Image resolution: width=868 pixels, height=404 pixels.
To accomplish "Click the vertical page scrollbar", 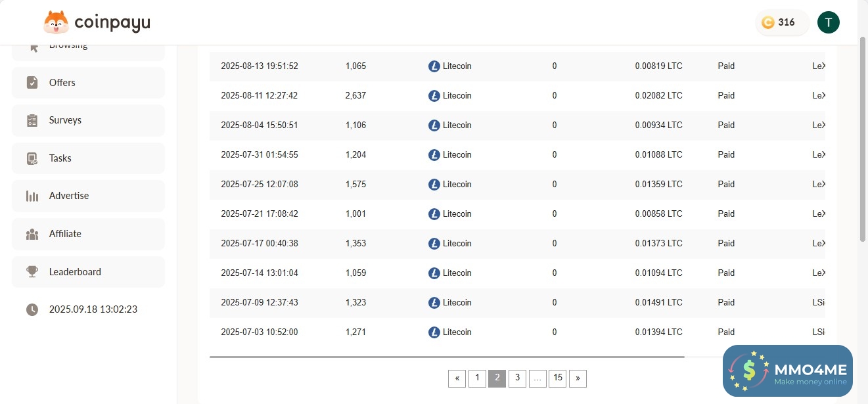I will (863, 138).
